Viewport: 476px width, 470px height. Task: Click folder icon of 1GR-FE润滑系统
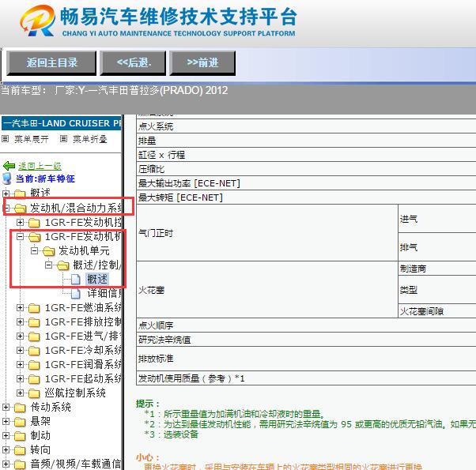[x=34, y=365]
